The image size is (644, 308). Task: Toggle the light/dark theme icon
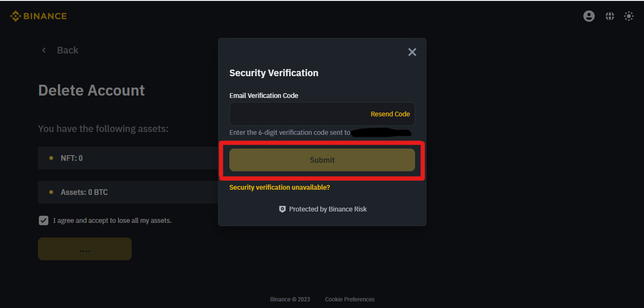[x=629, y=16]
